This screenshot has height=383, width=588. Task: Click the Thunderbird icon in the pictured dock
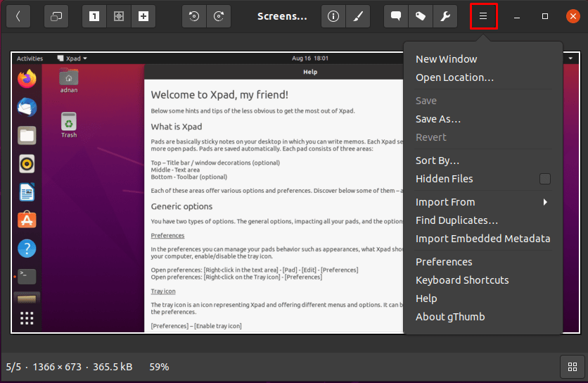27,108
